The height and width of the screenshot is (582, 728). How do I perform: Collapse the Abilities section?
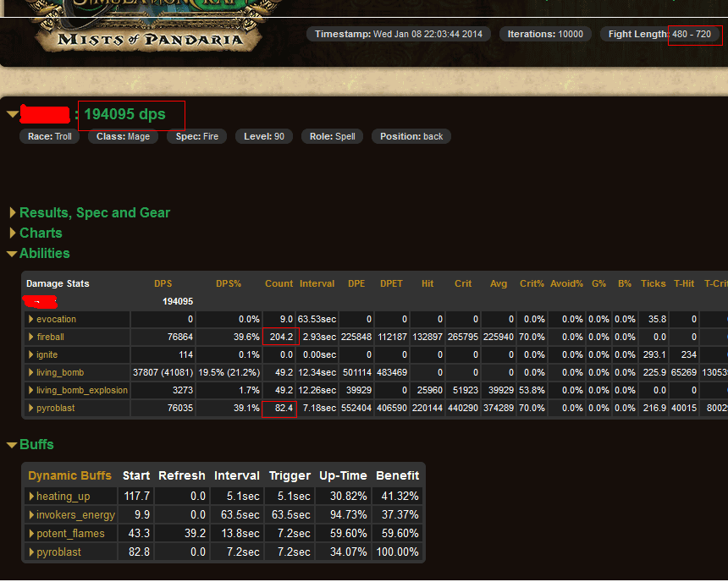(x=12, y=254)
